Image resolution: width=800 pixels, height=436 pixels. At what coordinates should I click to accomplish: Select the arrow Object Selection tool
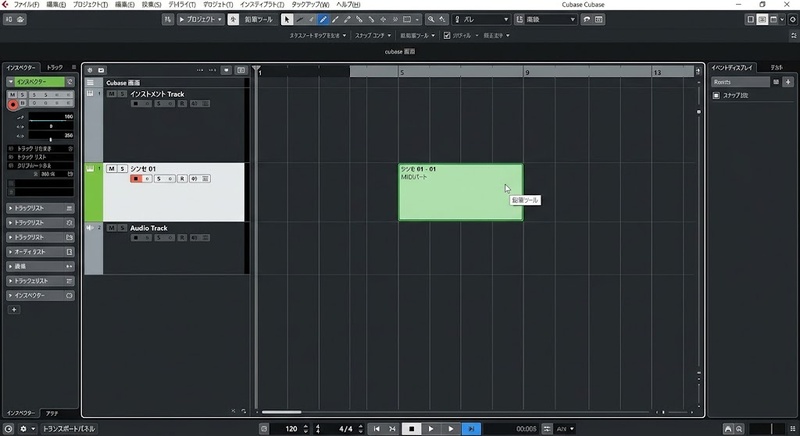(x=287, y=19)
